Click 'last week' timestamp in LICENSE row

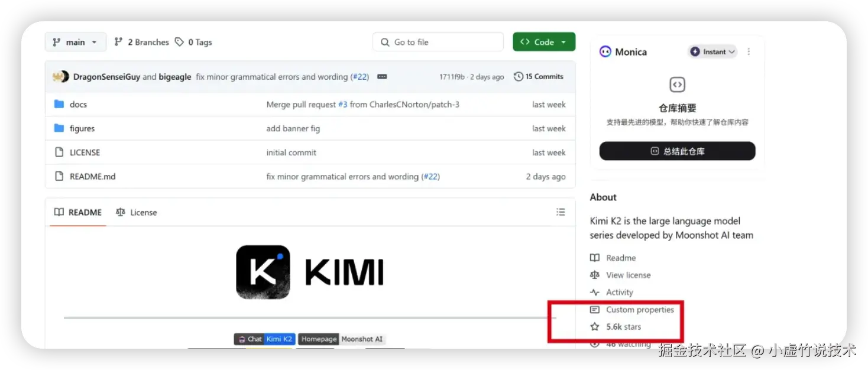[x=549, y=152]
